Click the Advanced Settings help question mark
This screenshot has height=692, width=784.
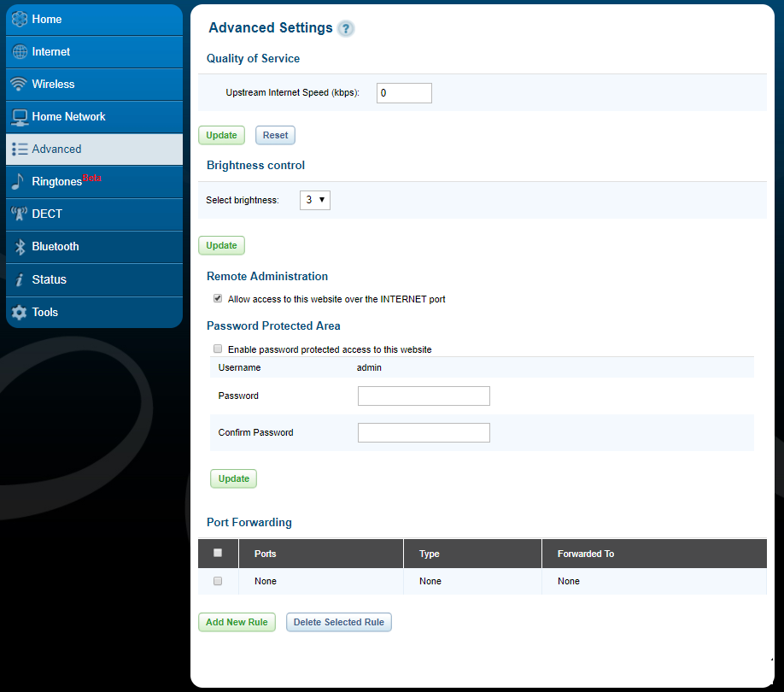pyautogui.click(x=345, y=28)
